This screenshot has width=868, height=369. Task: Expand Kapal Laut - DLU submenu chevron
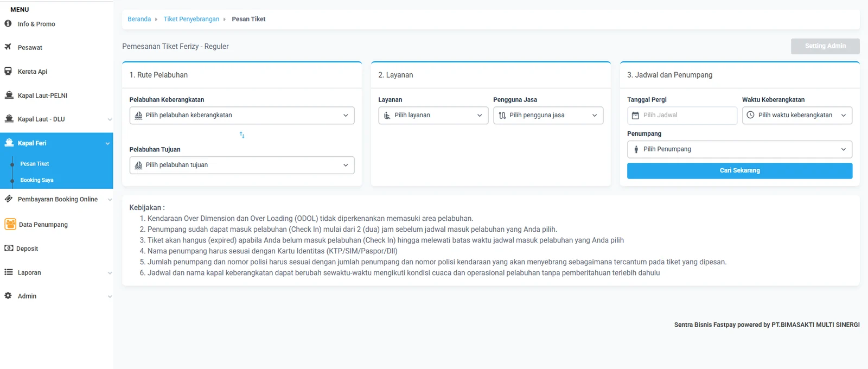(x=110, y=119)
